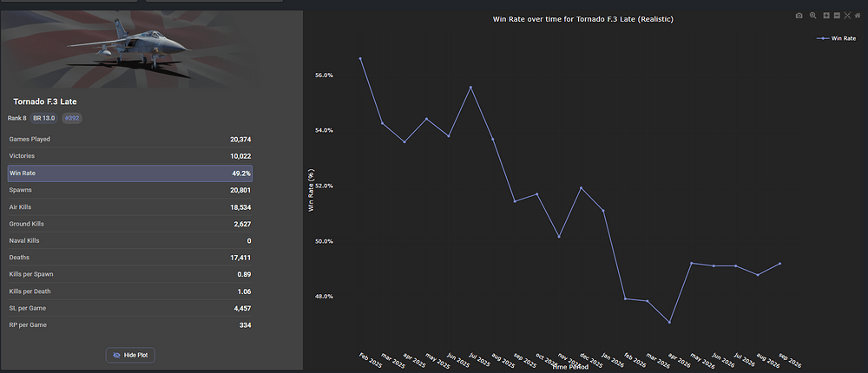Autoscale the chart axes
This screenshot has height=373, width=868.
coord(847,16)
